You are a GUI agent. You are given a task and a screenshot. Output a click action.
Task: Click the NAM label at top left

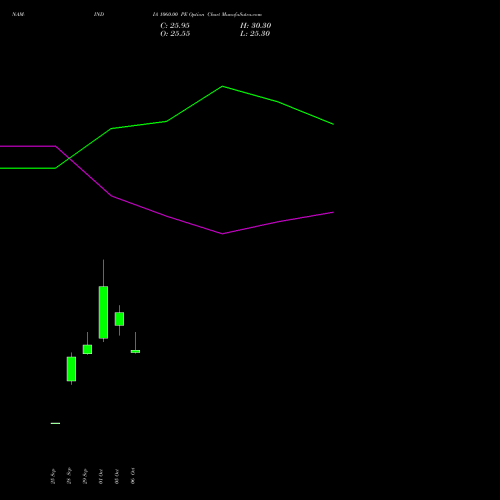18,14
